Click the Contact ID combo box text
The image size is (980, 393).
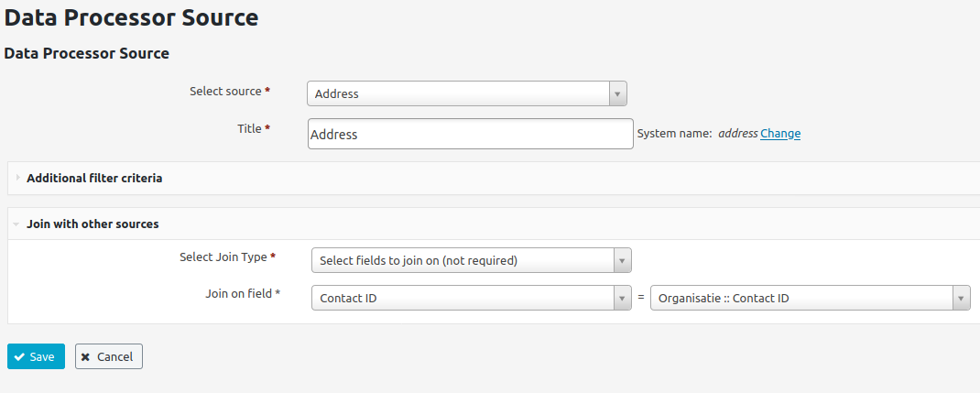click(348, 298)
